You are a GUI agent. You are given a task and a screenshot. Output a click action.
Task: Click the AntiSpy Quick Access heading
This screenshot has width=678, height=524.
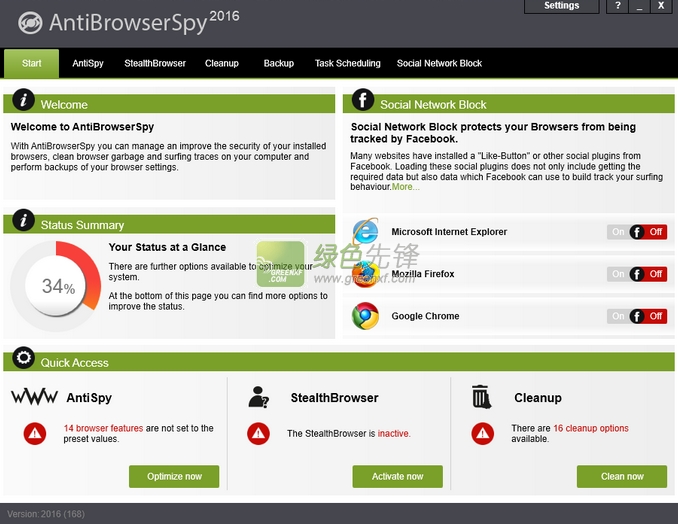click(x=89, y=398)
